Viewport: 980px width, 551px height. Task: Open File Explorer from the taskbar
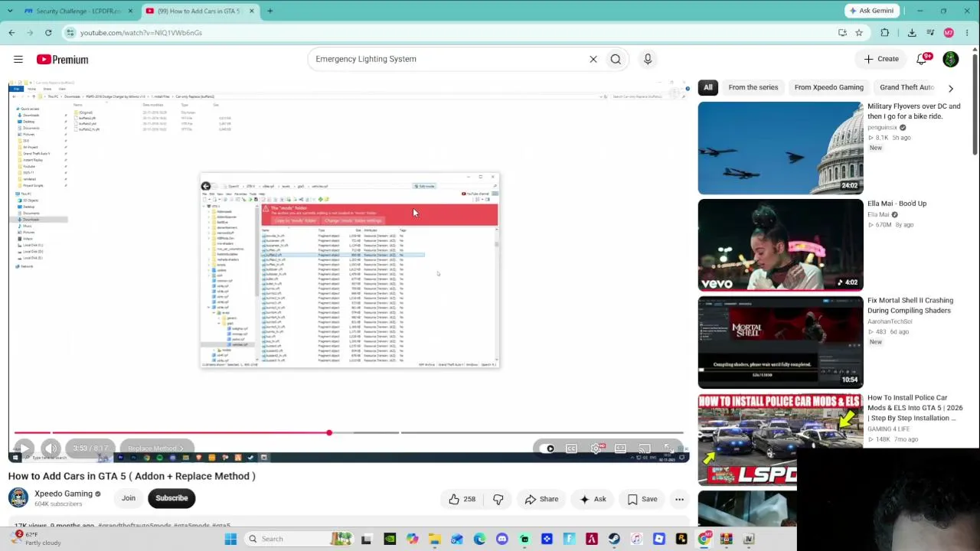434,539
